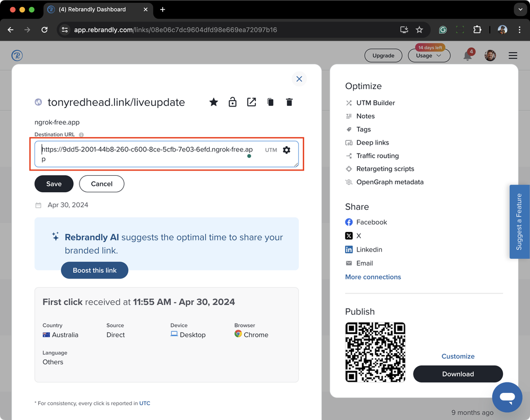
Task: Delete the link using the trash icon
Action: pyautogui.click(x=289, y=102)
